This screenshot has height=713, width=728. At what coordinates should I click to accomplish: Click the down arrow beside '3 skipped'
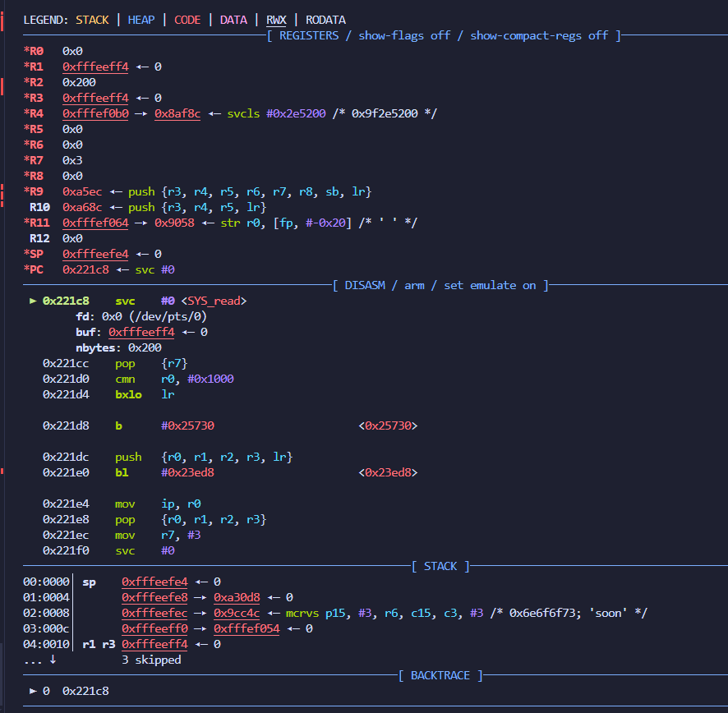tap(53, 660)
